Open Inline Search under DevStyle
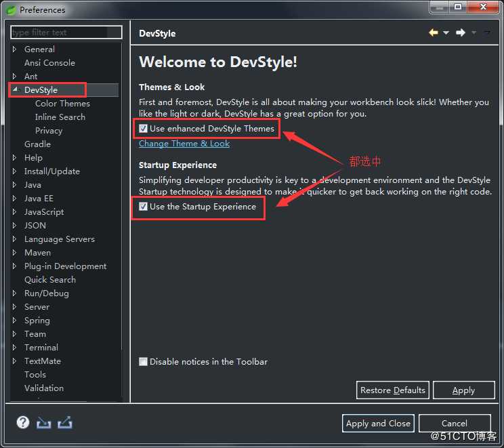Screen dimensions: 504x448 tap(60, 117)
